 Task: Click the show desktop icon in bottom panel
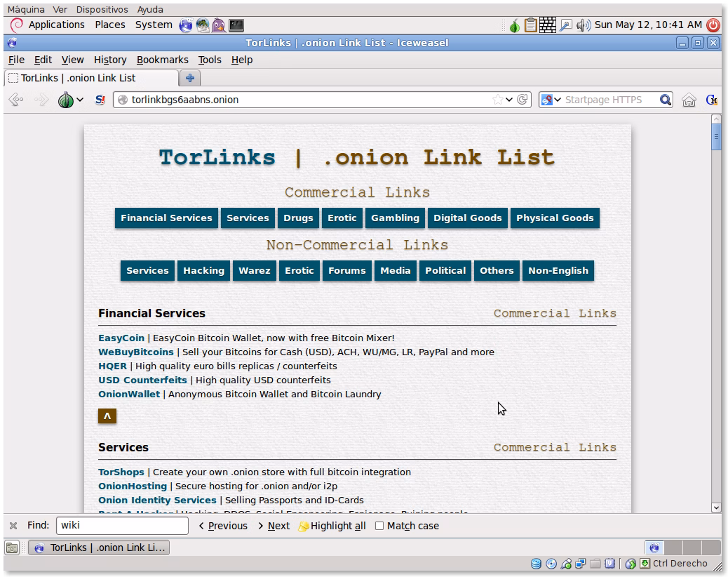tap(12, 548)
